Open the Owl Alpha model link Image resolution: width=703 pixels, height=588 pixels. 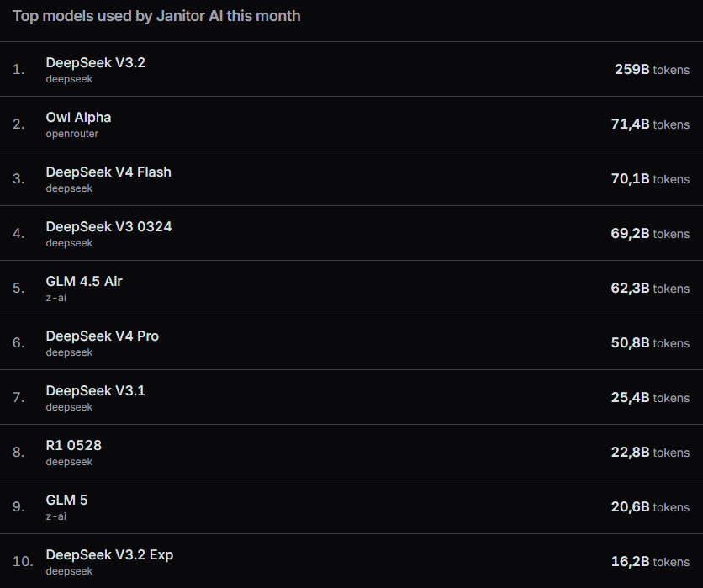point(78,118)
